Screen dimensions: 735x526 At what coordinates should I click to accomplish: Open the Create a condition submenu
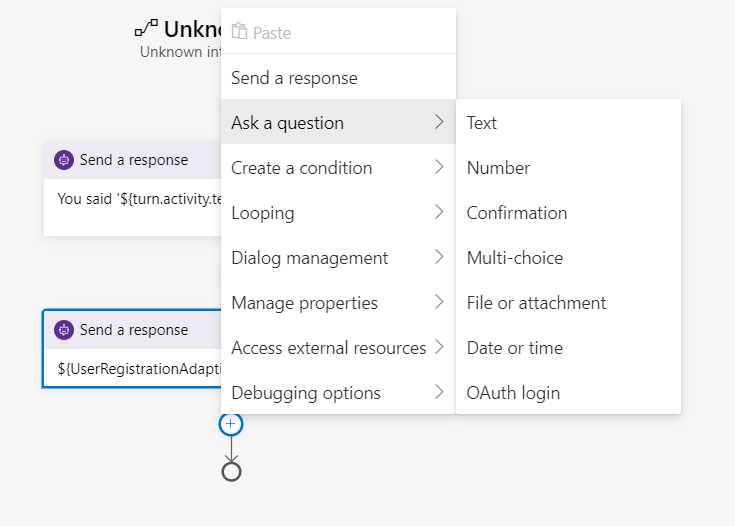(x=338, y=168)
